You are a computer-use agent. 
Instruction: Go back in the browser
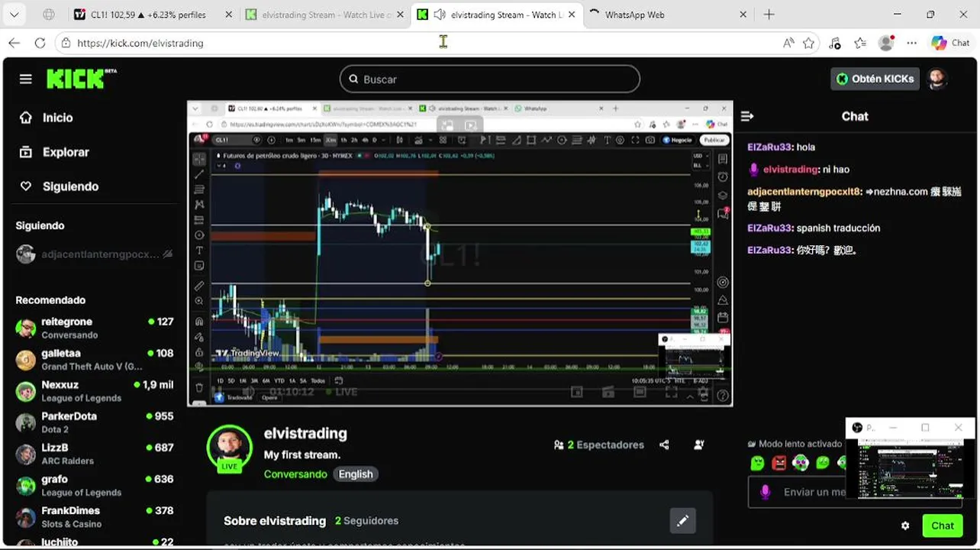point(14,43)
